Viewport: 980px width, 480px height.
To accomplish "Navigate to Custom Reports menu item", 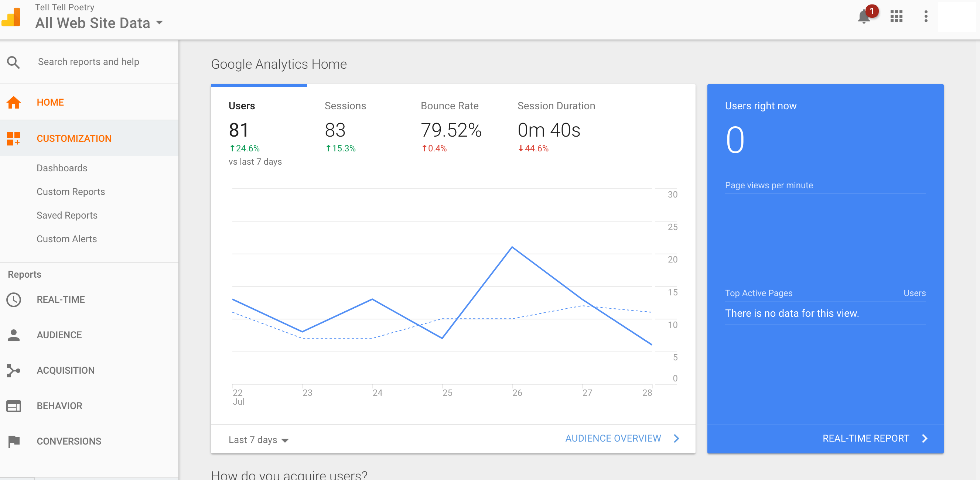I will [71, 191].
